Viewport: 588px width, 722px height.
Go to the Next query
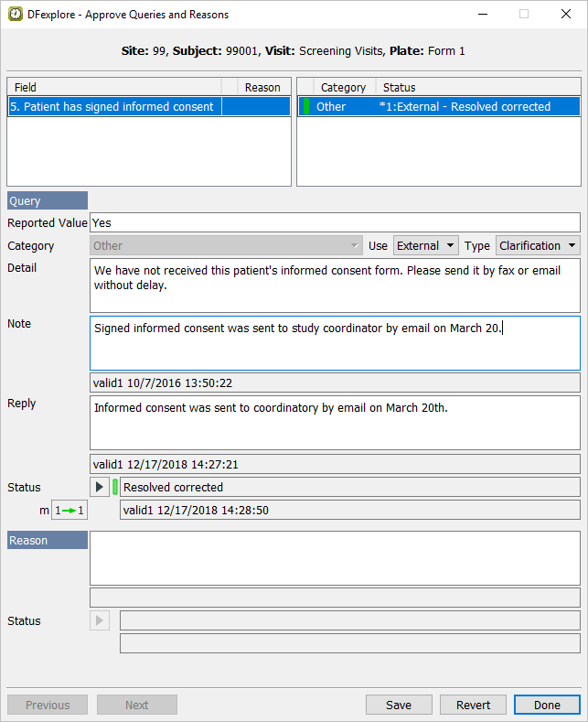136,705
